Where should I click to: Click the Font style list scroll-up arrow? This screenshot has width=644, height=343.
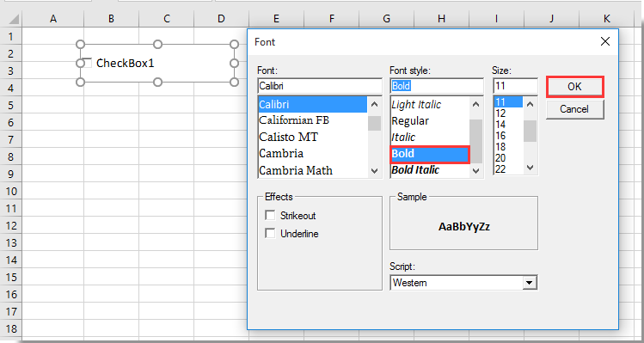pyautogui.click(x=476, y=104)
